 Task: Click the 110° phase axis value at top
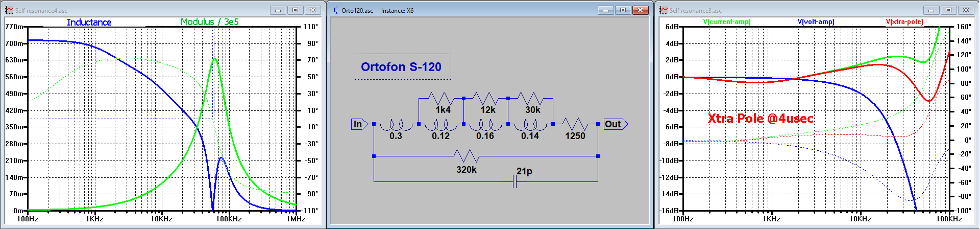tap(310, 27)
